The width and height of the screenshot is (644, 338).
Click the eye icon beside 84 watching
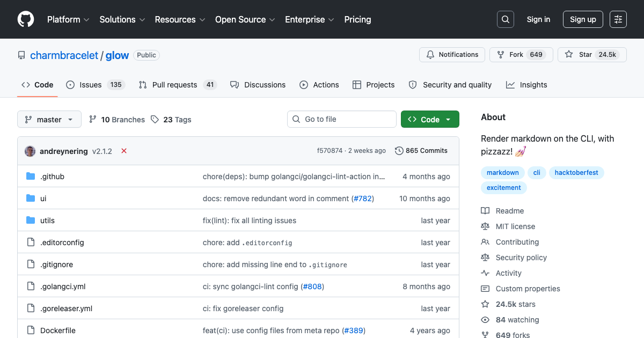tap(485, 320)
